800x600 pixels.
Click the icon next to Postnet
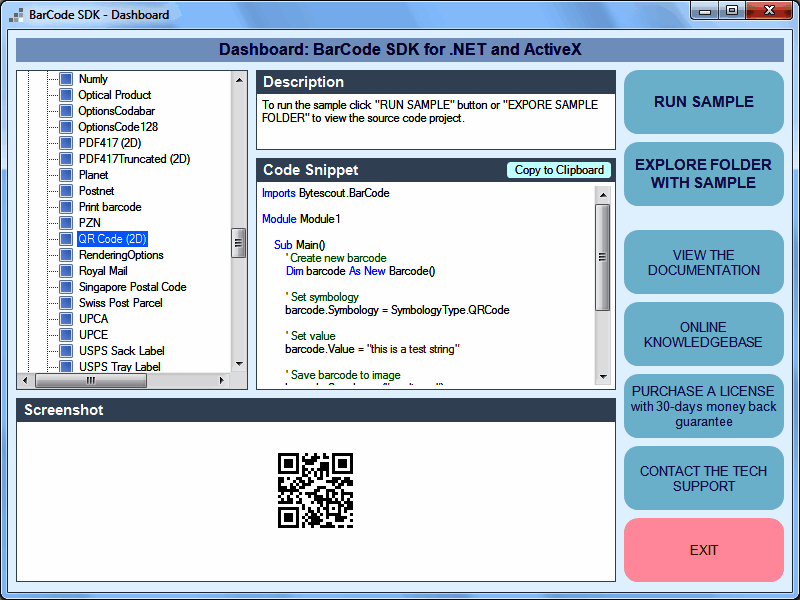[66, 191]
